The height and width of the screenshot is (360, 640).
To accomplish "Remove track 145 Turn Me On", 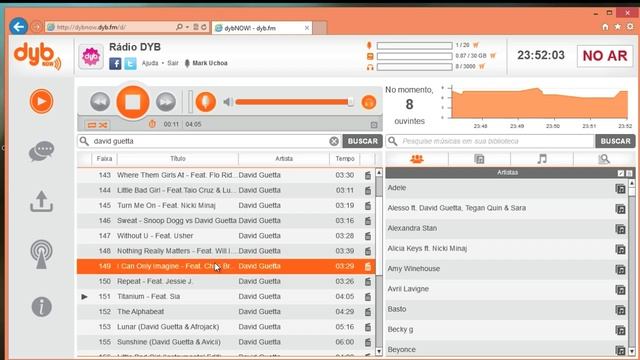I will click(368, 206).
